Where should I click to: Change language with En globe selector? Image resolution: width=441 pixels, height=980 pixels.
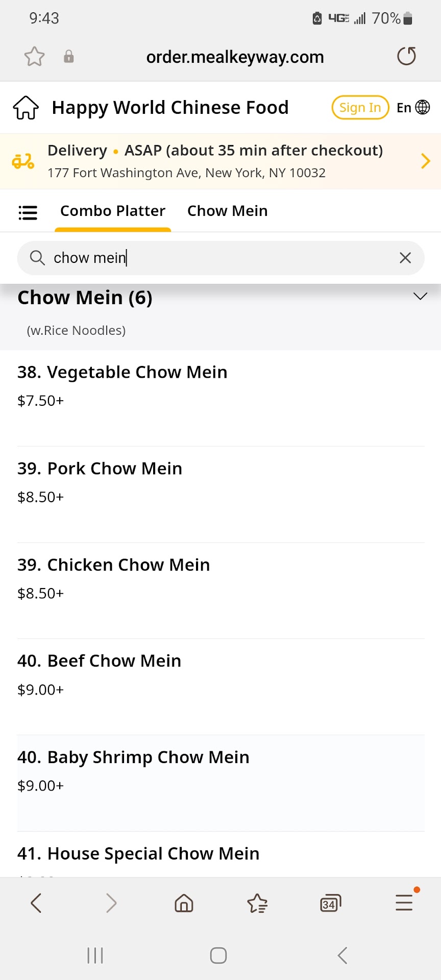click(413, 108)
